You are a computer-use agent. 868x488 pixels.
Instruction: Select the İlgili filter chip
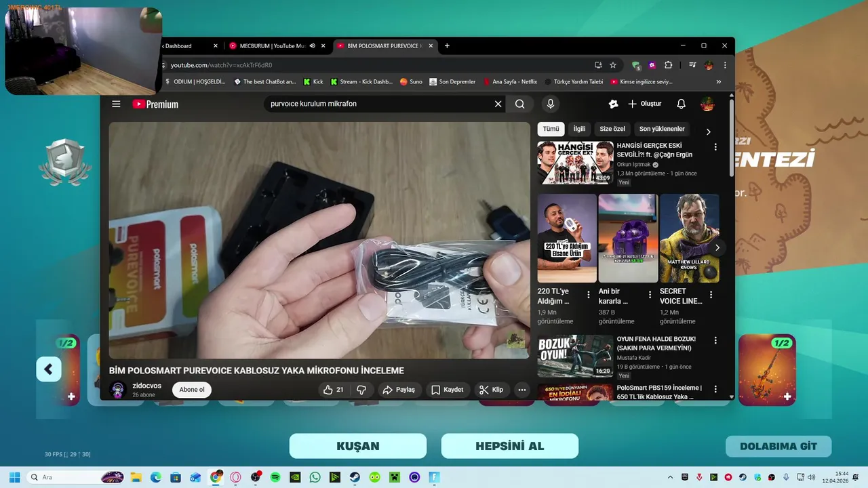click(579, 129)
